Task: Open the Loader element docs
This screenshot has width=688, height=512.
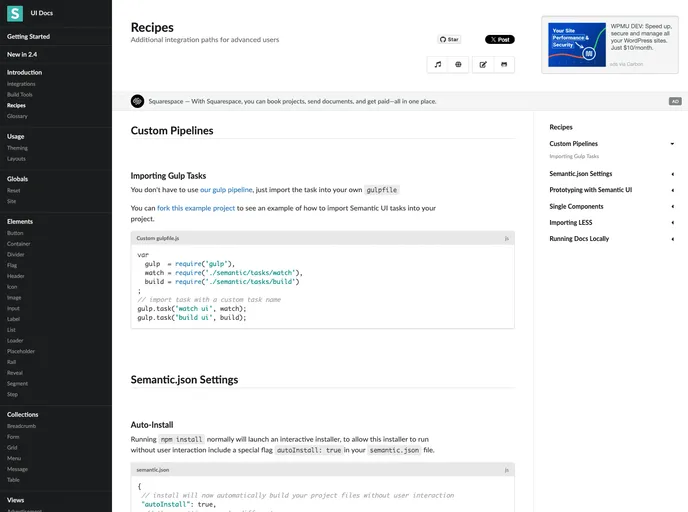Action: 15,340
